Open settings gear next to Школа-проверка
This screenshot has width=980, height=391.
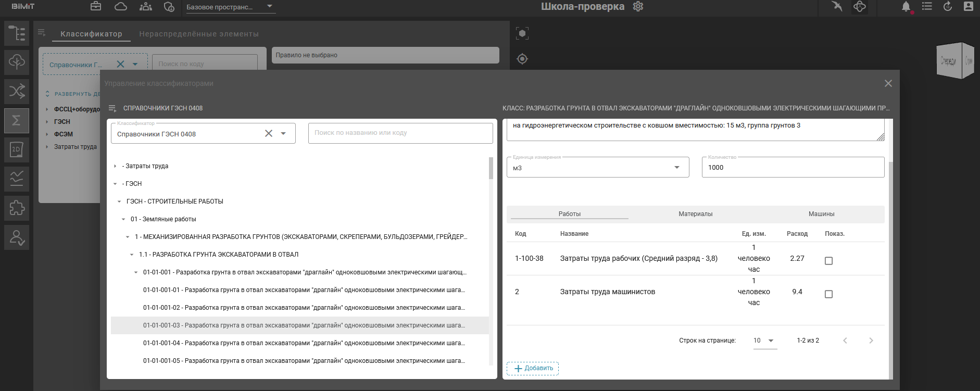[638, 6]
